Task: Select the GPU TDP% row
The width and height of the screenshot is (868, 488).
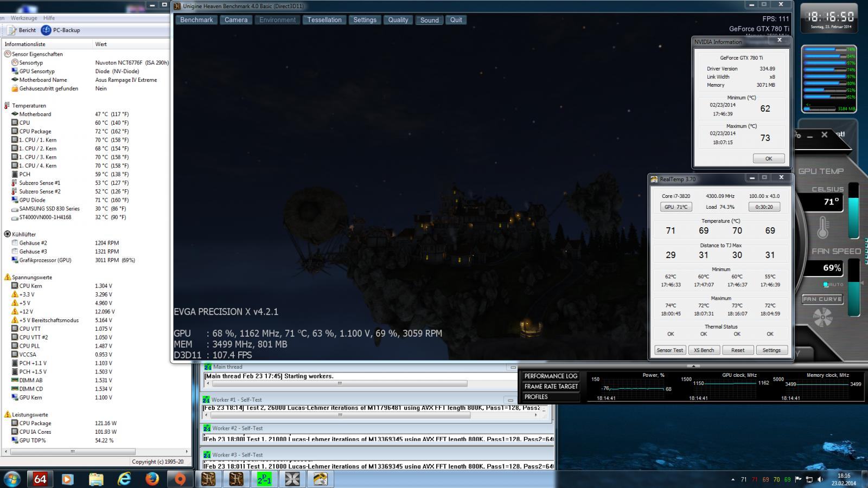Action: click(x=87, y=440)
